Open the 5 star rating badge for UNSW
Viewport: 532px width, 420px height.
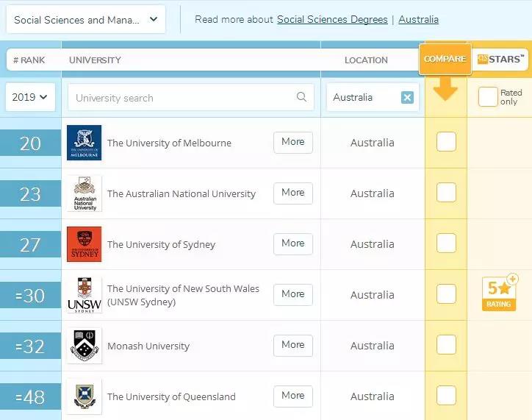click(499, 293)
